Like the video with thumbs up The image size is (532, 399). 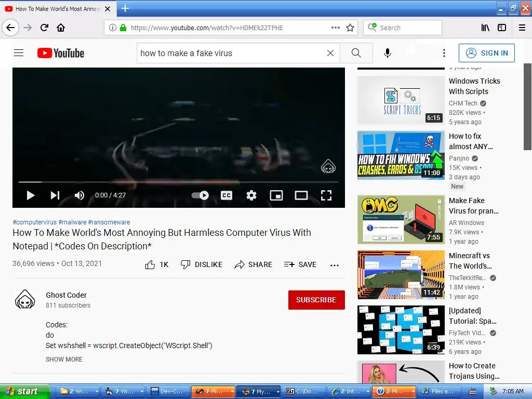coord(156,264)
